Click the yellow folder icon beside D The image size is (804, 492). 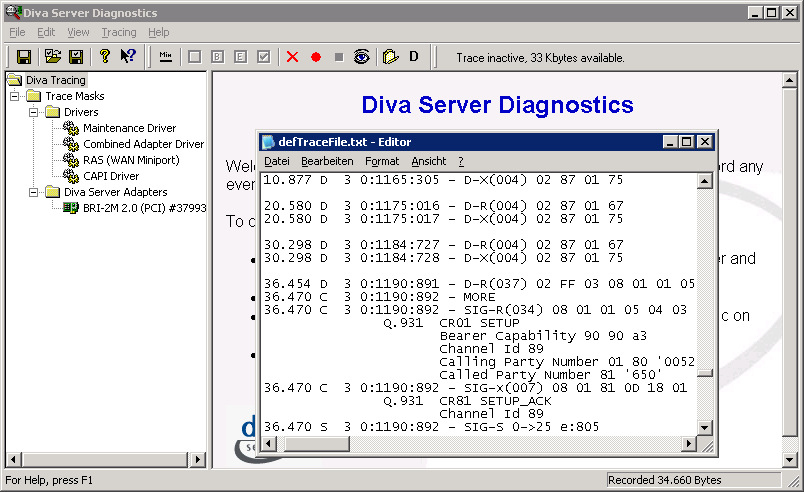tap(390, 56)
